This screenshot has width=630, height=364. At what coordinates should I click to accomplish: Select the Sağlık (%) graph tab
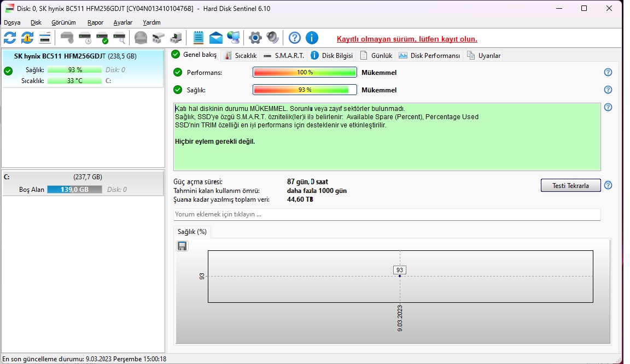[x=192, y=232]
